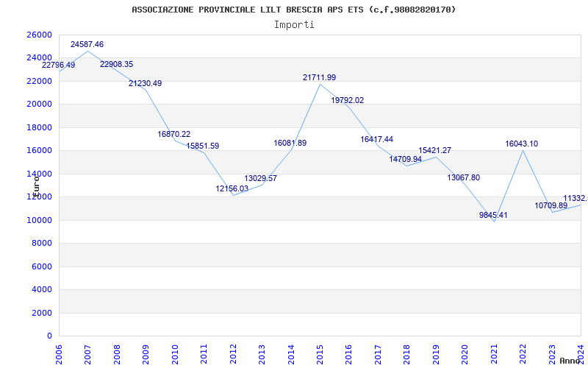Select data label 12156.03
The width and height of the screenshot is (588, 368).
tap(232, 188)
